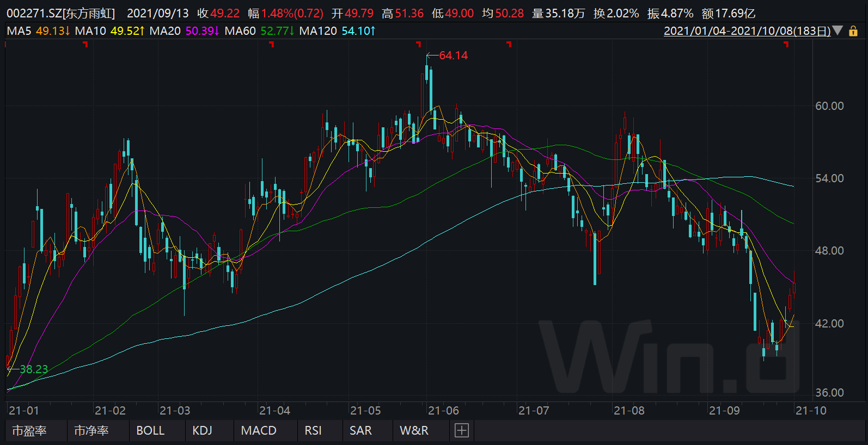
Task: Click the change value 幅1.48%(0.72)
Action: click(x=286, y=13)
